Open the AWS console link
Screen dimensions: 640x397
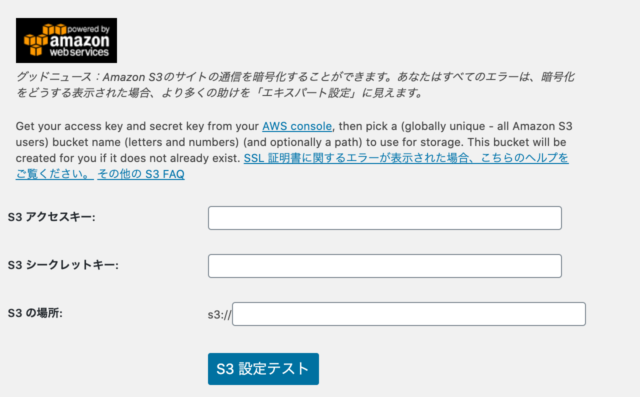pyautogui.click(x=297, y=126)
